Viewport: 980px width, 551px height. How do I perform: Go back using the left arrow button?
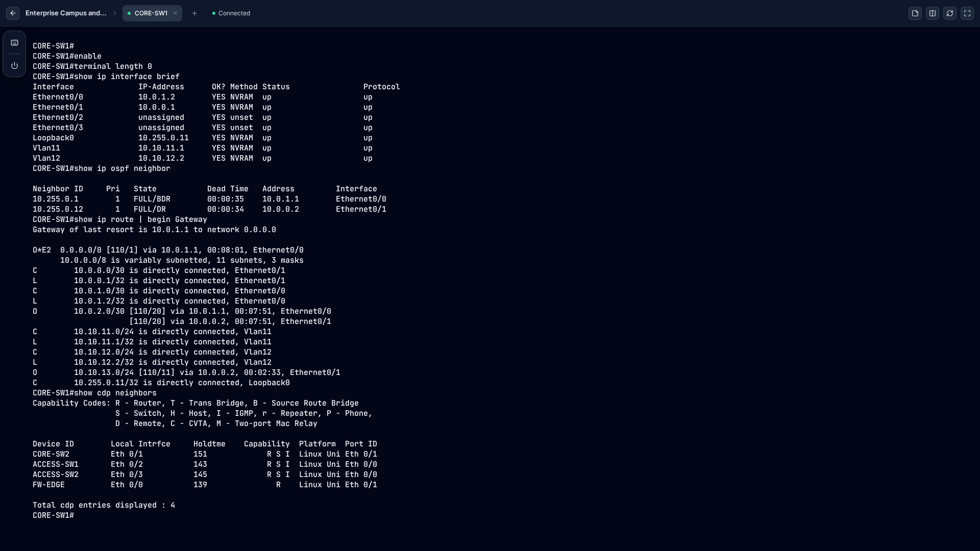13,13
